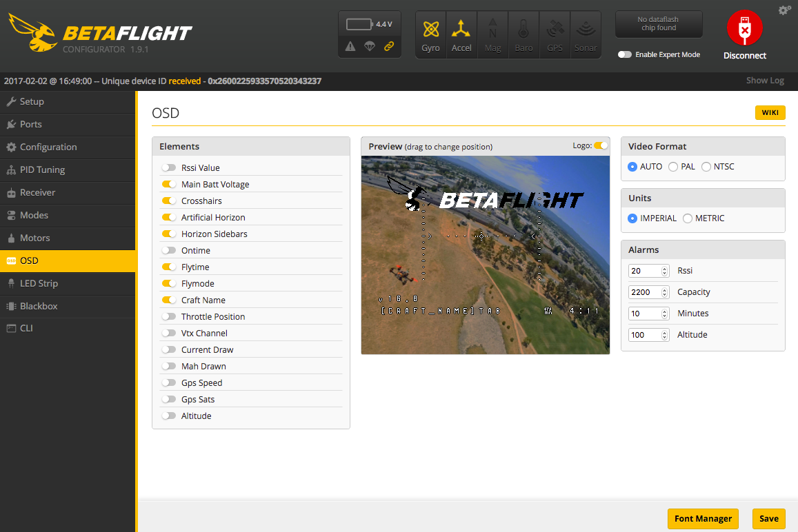Select the OSD tab

68,261
